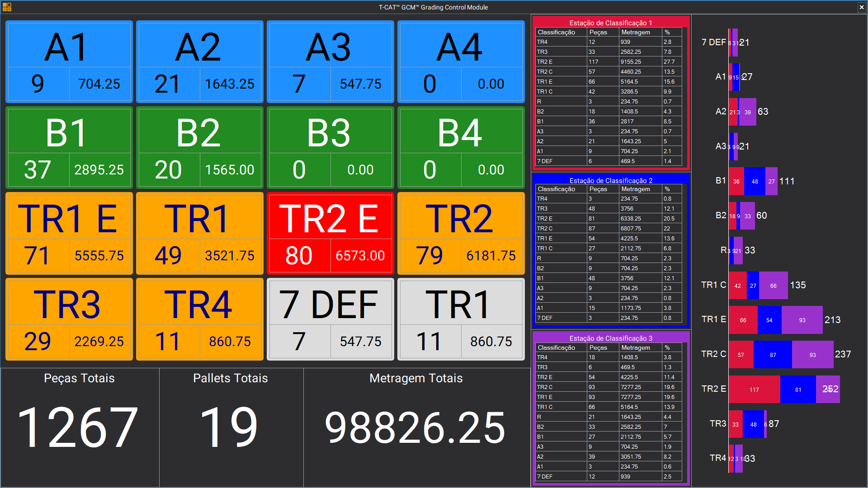Click the Estação de Classificação 3 header
868x488 pixels.
611,338
